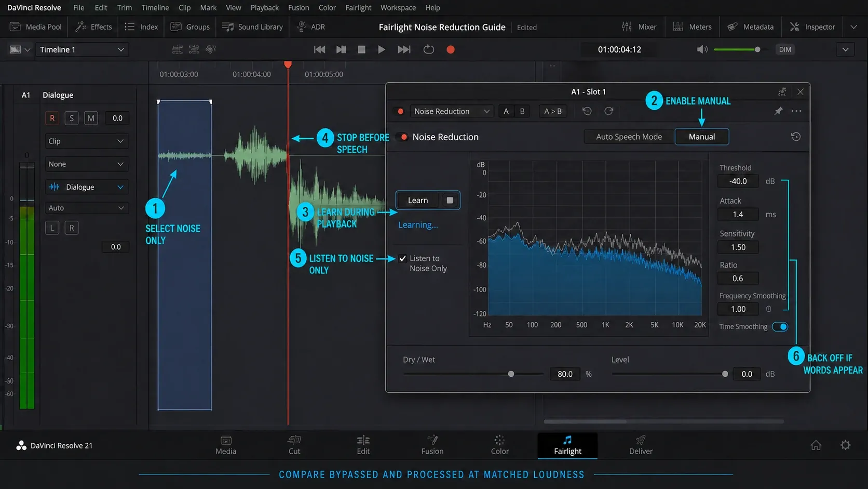Screen dimensions: 868x489
Task: Toggle Noise Reduction section enable dot
Action: (404, 137)
